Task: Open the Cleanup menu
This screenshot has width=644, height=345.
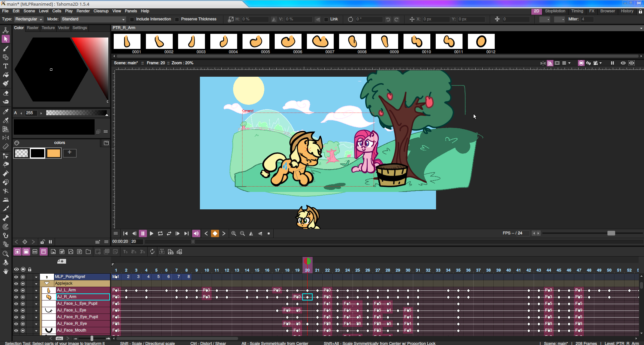Action: click(101, 11)
